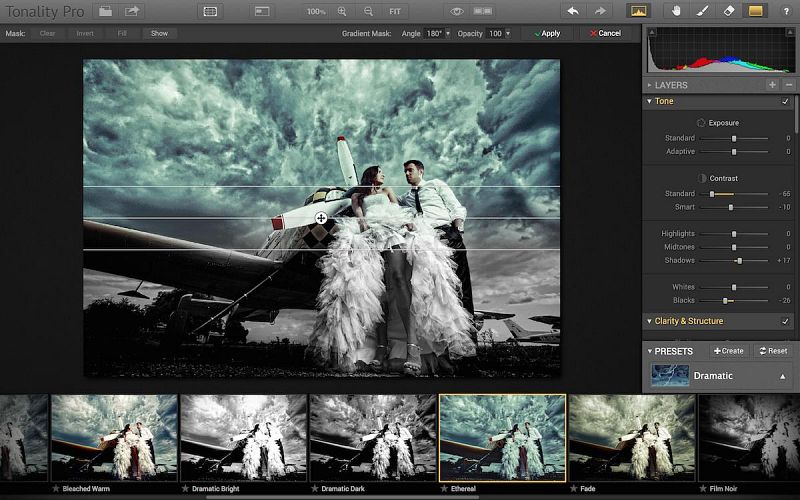This screenshot has height=500, width=800.
Task: Click the export share arrow icon
Action: [x=132, y=11]
